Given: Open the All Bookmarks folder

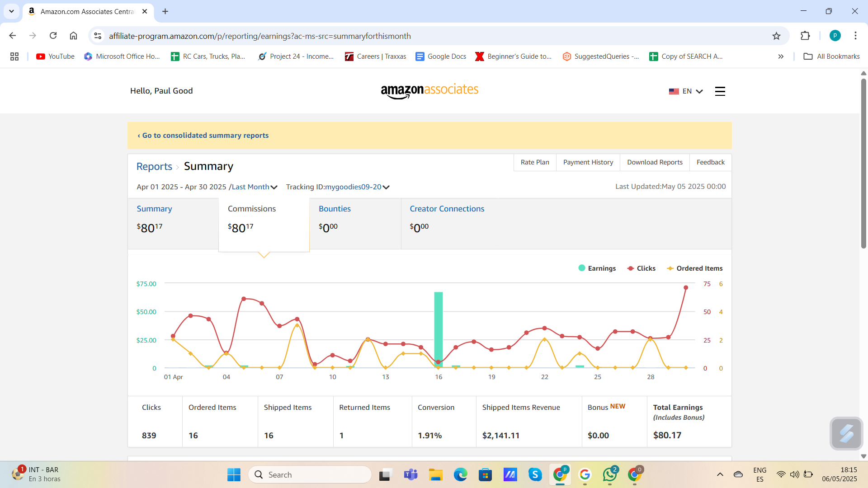Looking at the screenshot, I should [x=831, y=56].
